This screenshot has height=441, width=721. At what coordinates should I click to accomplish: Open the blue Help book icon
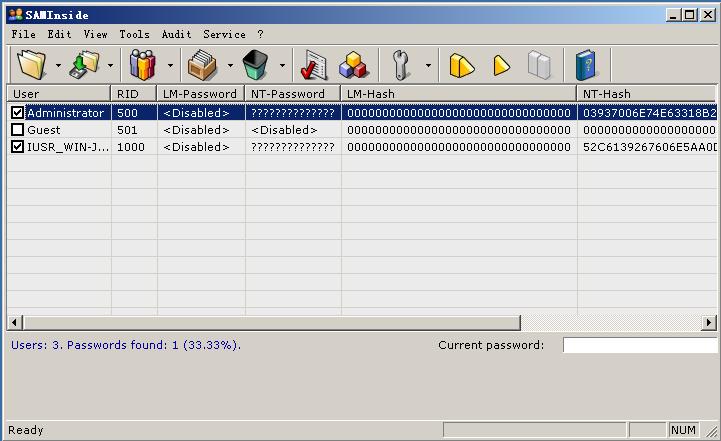coord(586,65)
